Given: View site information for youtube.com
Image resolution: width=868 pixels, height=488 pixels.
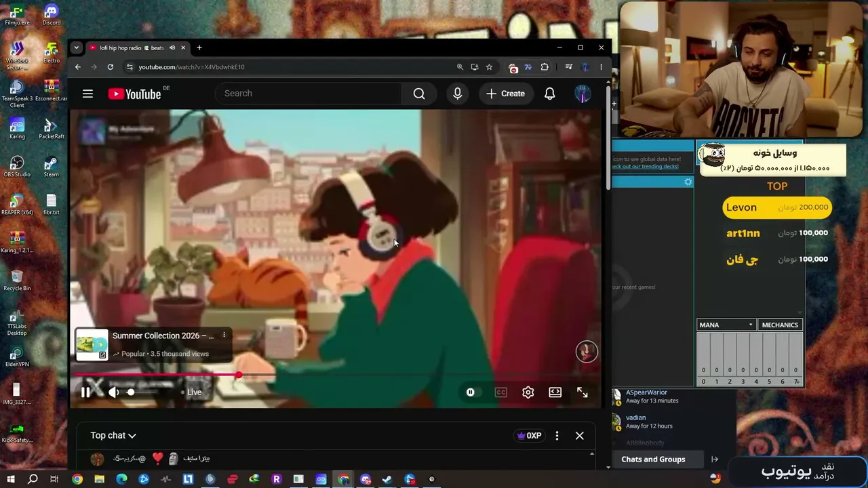Looking at the screenshot, I should point(130,67).
